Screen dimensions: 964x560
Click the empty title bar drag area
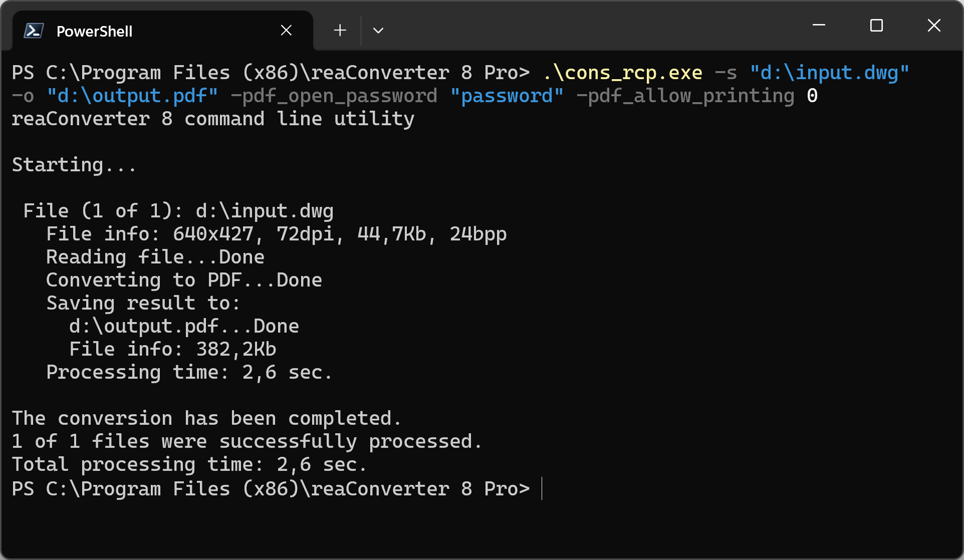point(601,25)
